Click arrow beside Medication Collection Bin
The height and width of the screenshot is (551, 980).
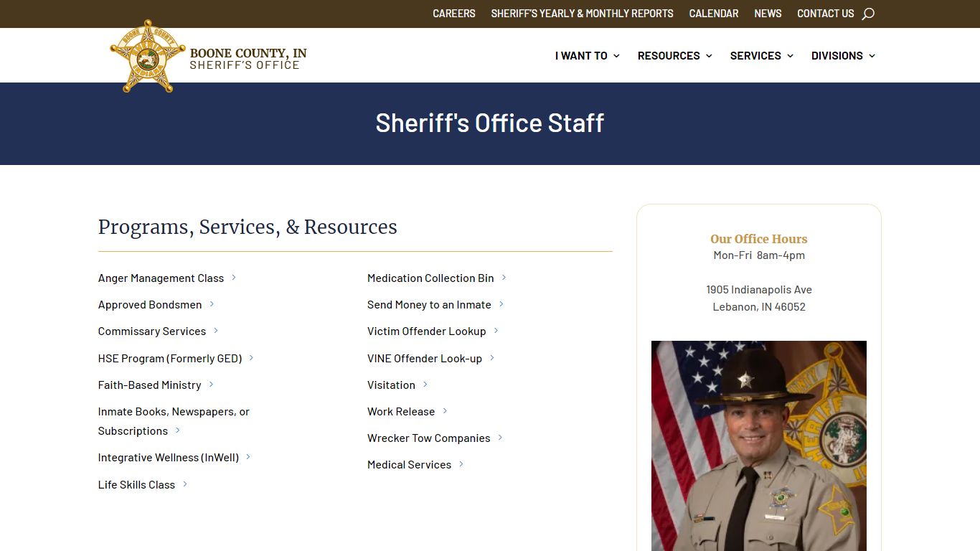pyautogui.click(x=504, y=278)
